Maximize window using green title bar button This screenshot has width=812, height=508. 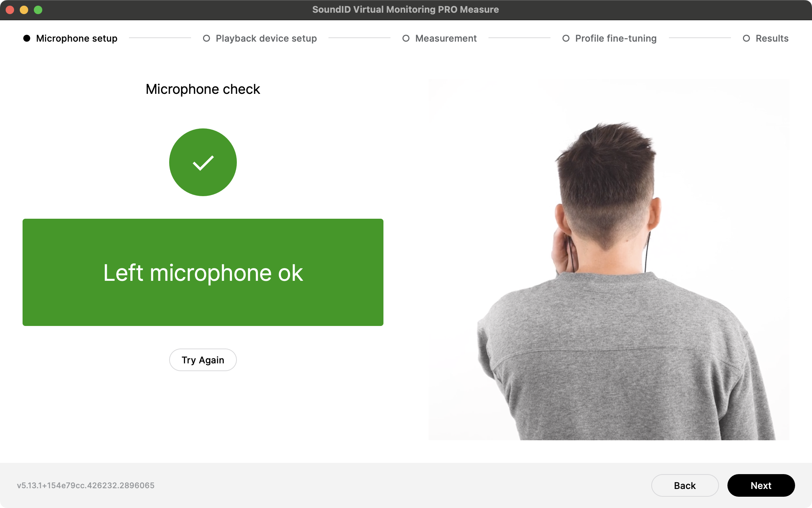38,10
